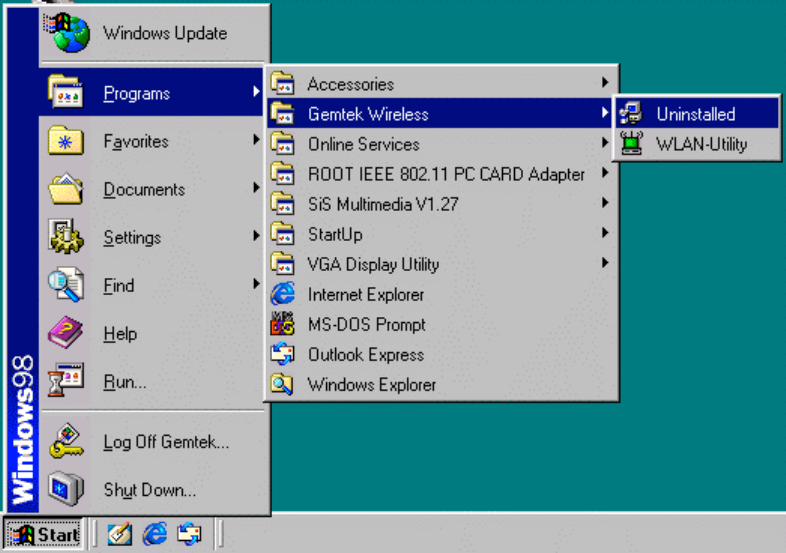Launch Internet Explorer from Quick Launch taskbar

tap(155, 534)
